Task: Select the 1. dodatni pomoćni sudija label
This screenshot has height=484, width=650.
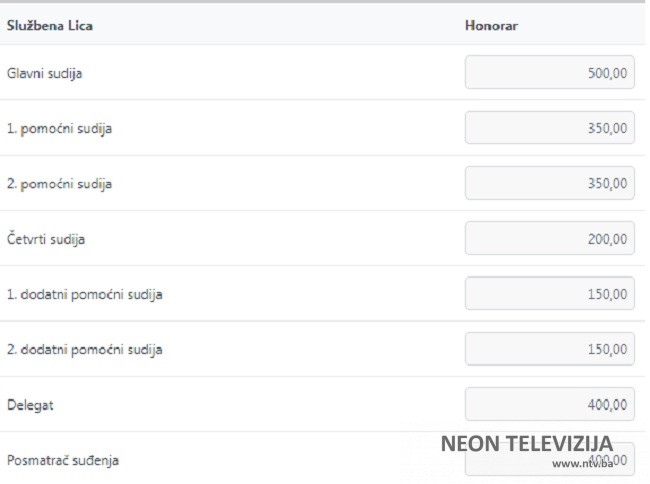Action: click(85, 295)
